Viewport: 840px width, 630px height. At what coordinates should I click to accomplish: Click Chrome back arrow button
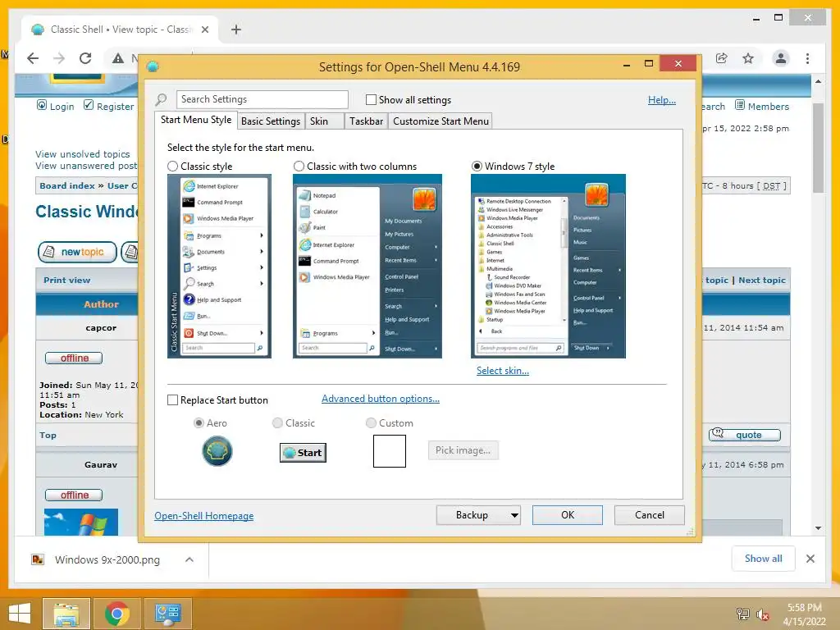tap(33, 58)
